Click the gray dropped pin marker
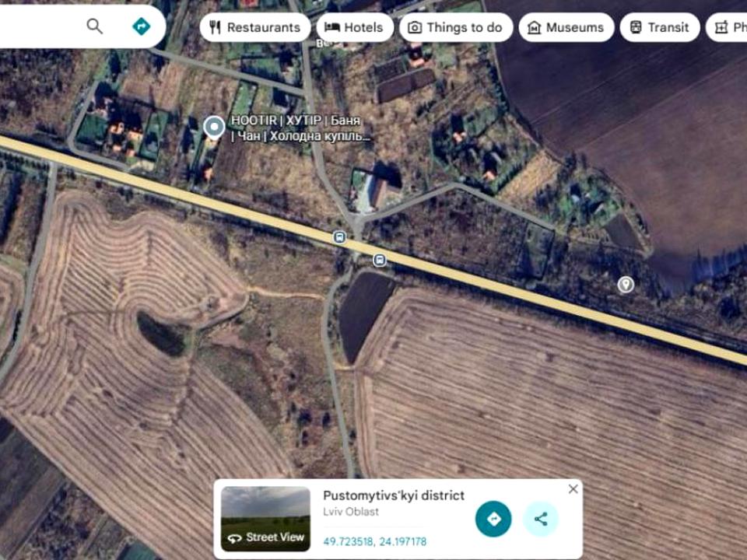This screenshot has height=560, width=747. tap(626, 285)
